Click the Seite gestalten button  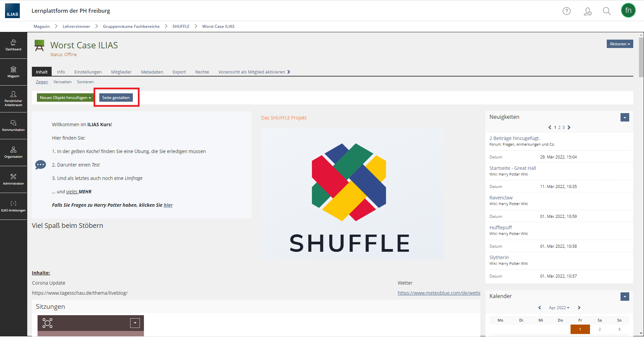(116, 98)
